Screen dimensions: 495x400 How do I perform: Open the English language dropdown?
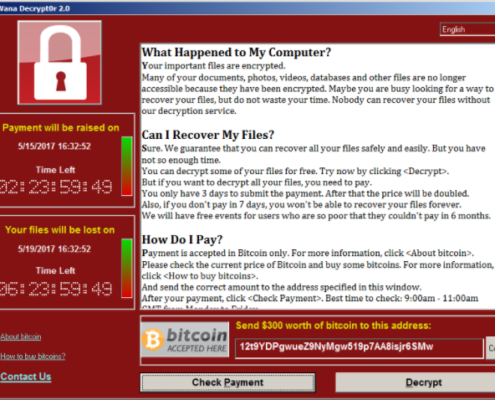tap(468, 29)
